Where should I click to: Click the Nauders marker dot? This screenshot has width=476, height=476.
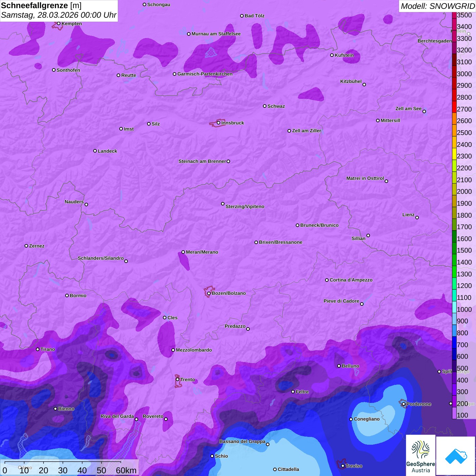[86, 204]
